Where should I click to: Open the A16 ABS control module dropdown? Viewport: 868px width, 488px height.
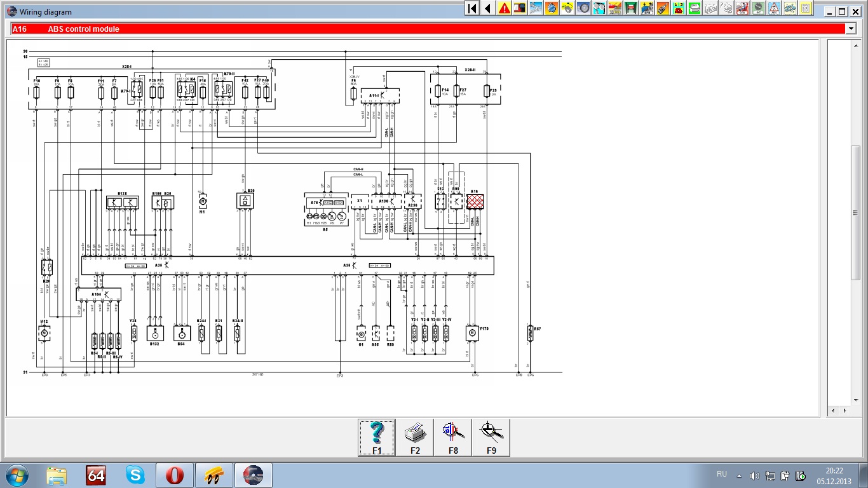pyautogui.click(x=851, y=29)
